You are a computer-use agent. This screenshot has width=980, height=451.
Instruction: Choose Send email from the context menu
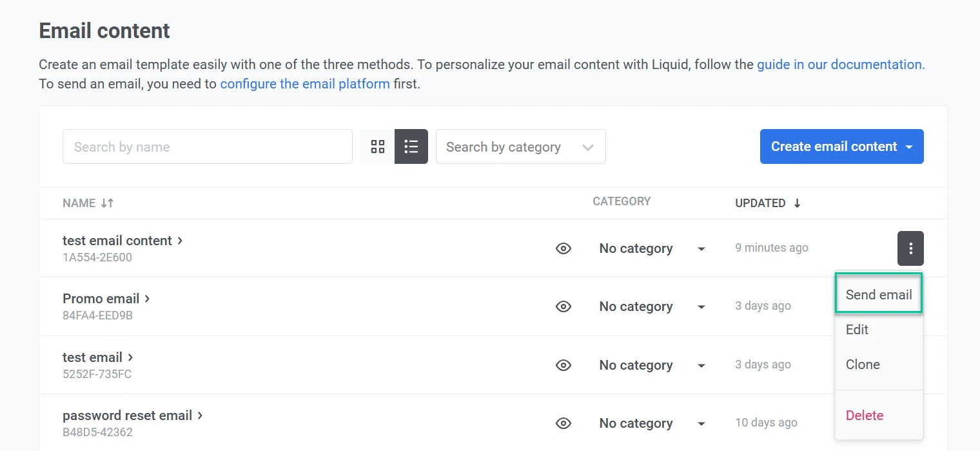coord(878,295)
